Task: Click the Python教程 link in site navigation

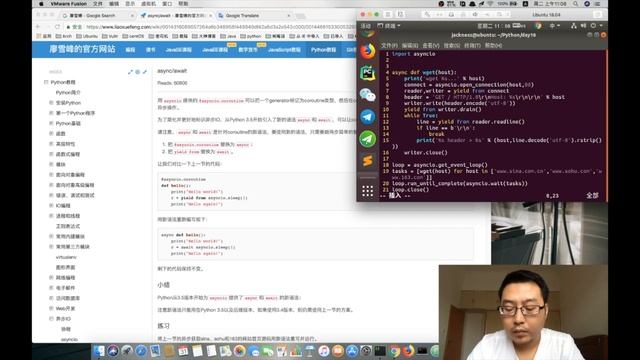Action: [x=323, y=50]
